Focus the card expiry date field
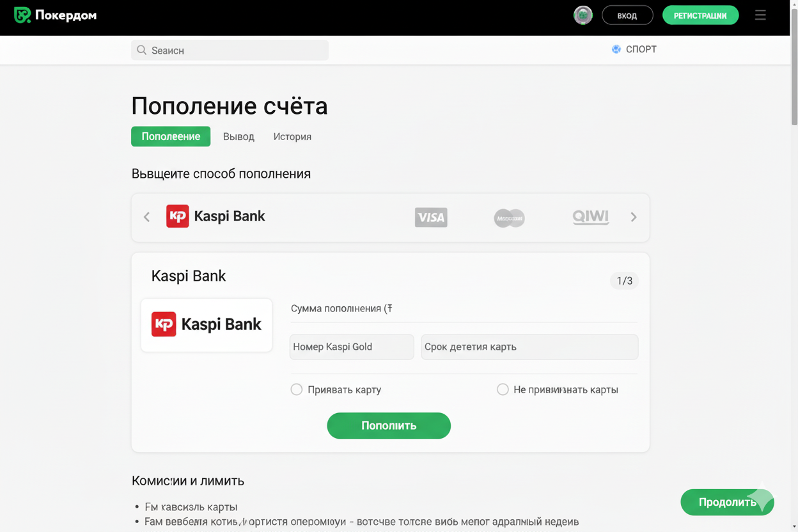The width and height of the screenshot is (798, 532). [x=529, y=347]
